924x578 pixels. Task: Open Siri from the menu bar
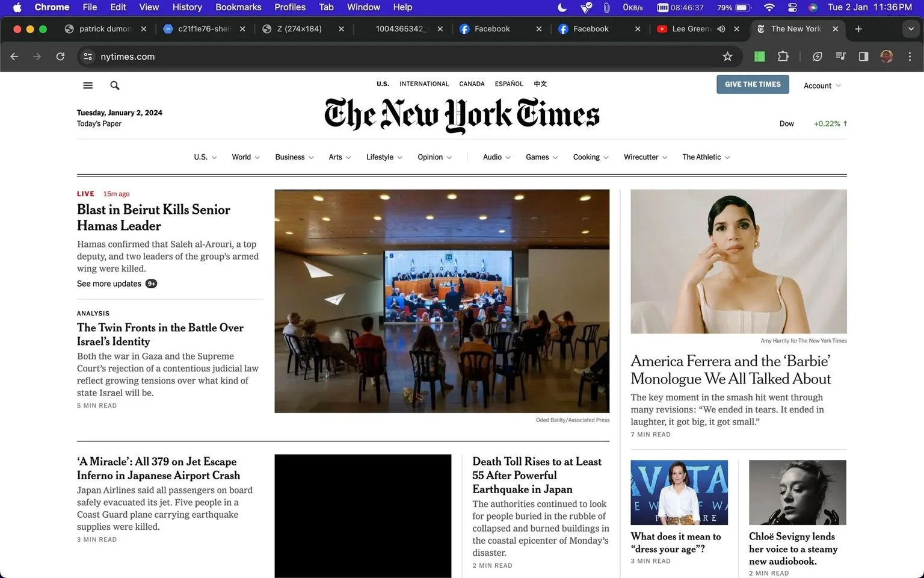click(x=813, y=7)
